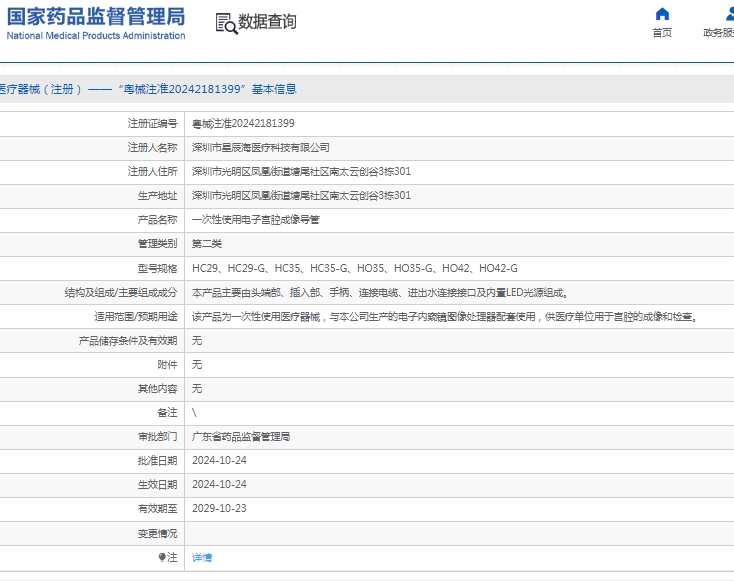Click the 变更情况 row label
This screenshot has width=734, height=581.
(x=158, y=534)
